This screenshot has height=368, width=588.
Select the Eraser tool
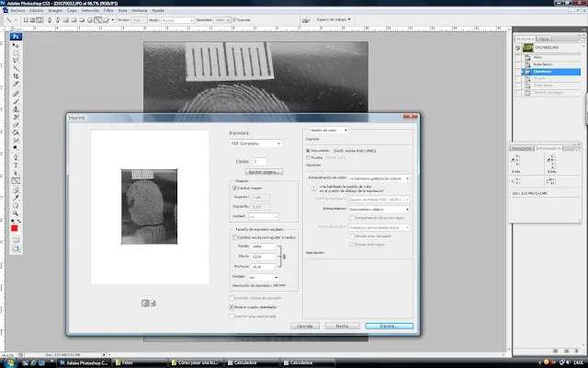[16, 125]
